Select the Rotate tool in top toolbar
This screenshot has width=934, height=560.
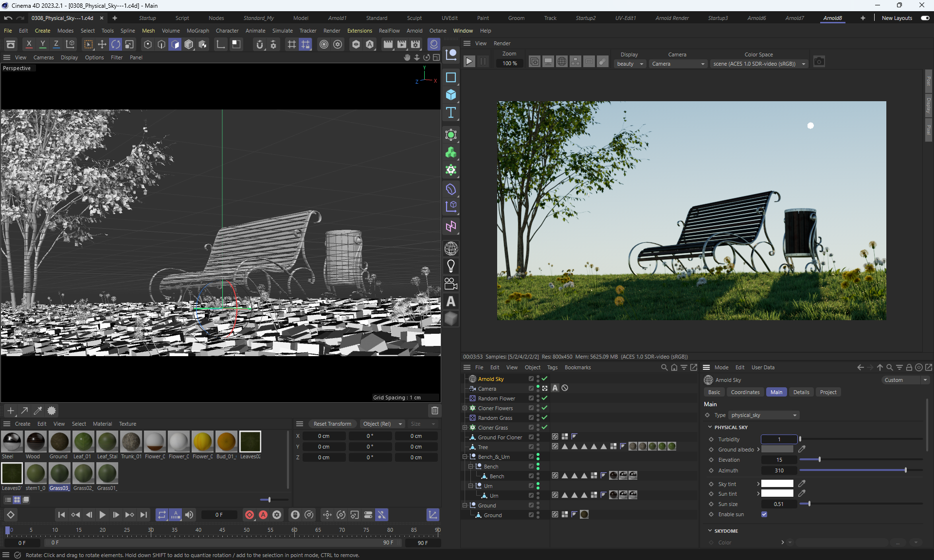(116, 44)
